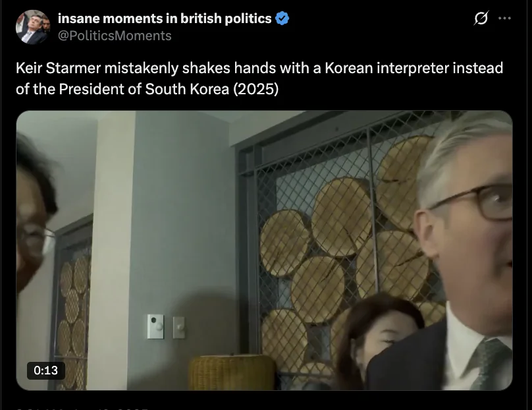Viewport: 532px width, 410px height.
Task: Click the wicker basket in the video
Action: tap(232, 372)
